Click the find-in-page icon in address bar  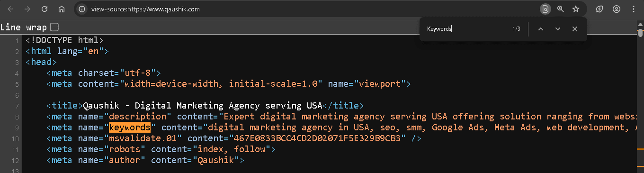[x=546, y=9]
